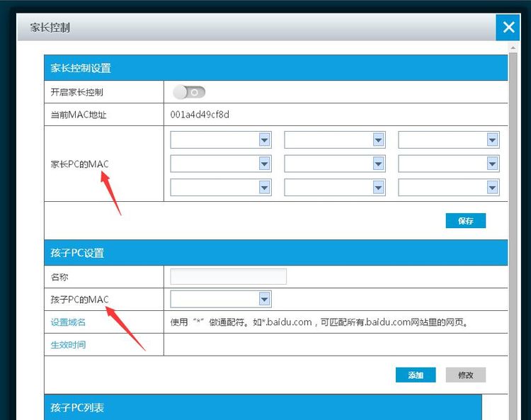The height and width of the screenshot is (420, 531).
Task: Expand second-row left 家长PC的MAC dropdown
Action: click(221, 164)
